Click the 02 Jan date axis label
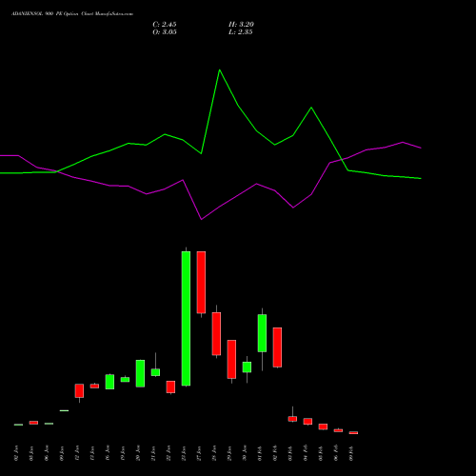 (16, 453)
